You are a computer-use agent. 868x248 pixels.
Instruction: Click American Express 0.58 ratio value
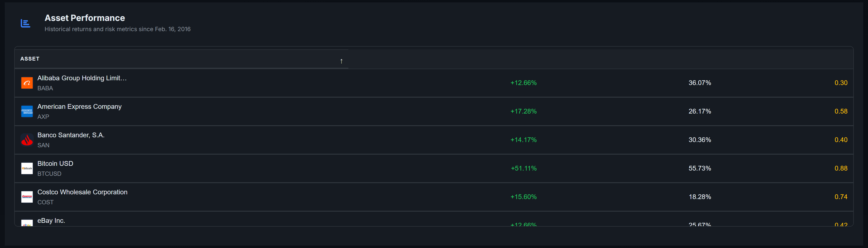(841, 111)
